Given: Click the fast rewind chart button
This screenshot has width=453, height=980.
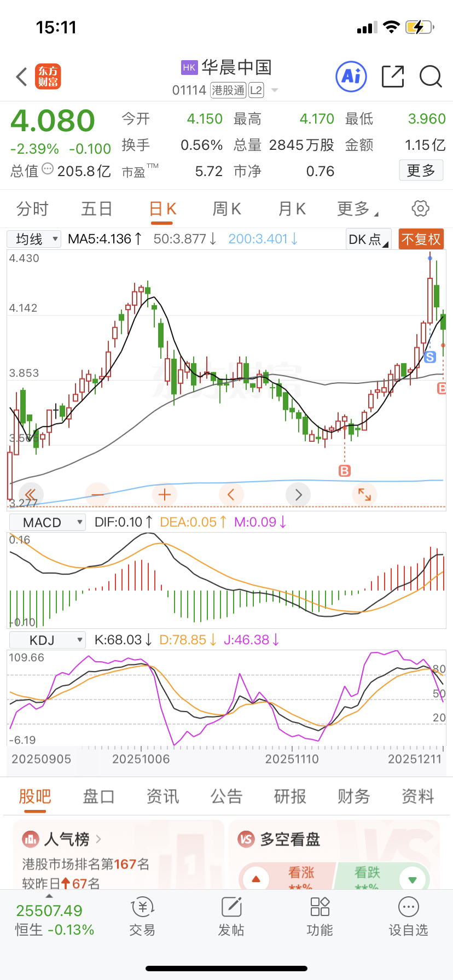Looking at the screenshot, I should coord(31,495).
